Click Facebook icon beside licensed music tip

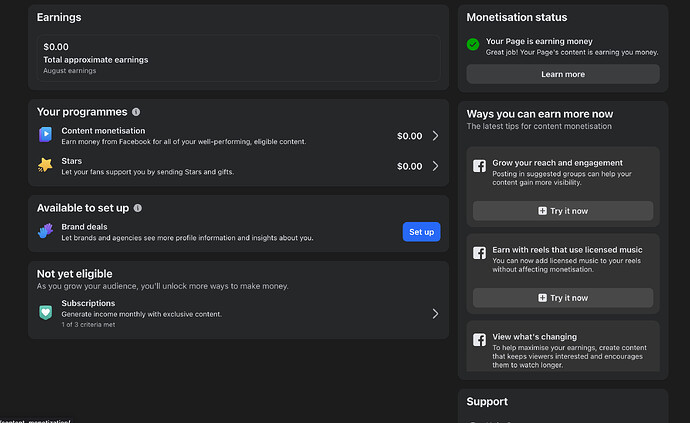tap(479, 253)
